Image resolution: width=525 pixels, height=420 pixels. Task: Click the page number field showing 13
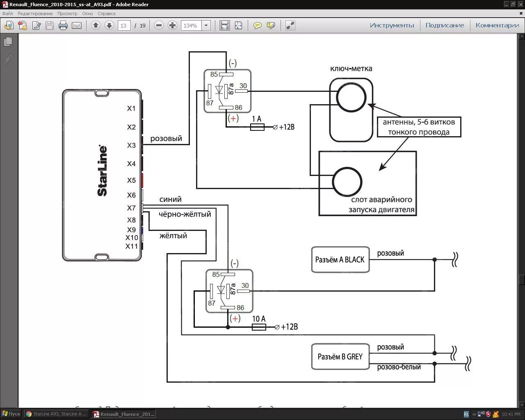point(124,25)
